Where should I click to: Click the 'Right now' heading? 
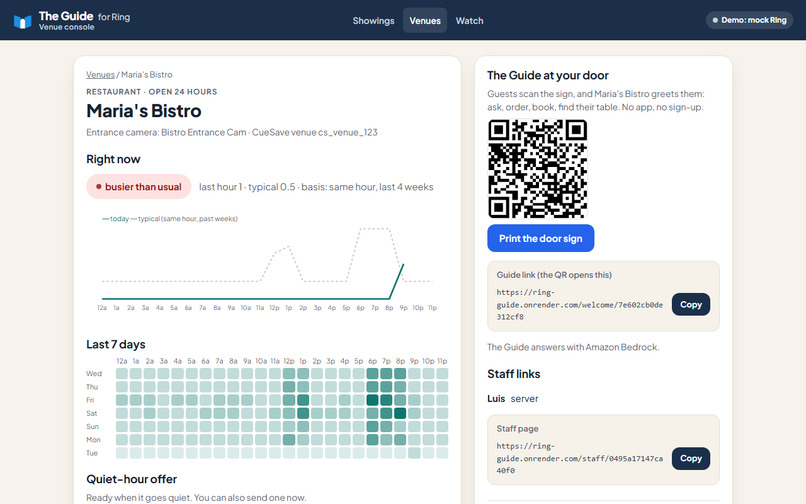(x=113, y=159)
